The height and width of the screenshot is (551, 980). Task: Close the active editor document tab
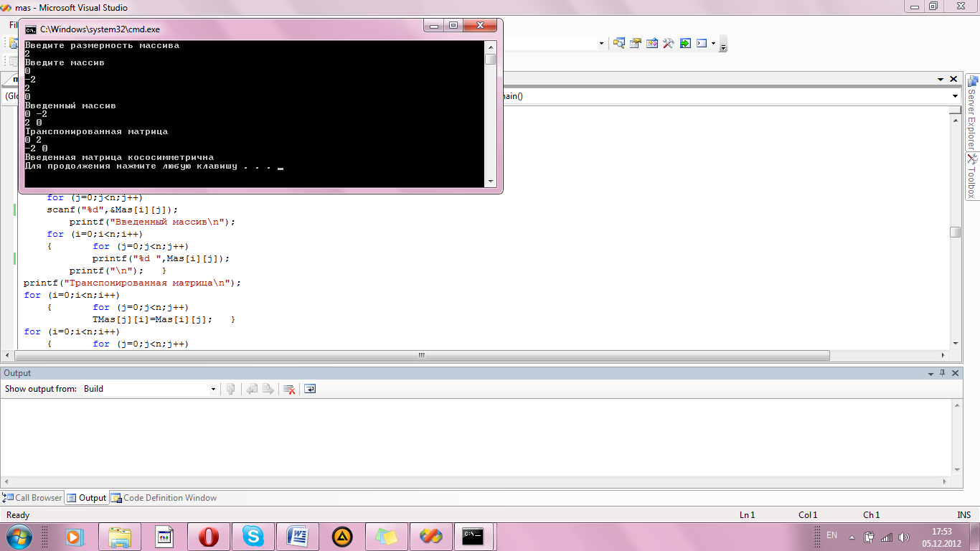[953, 80]
